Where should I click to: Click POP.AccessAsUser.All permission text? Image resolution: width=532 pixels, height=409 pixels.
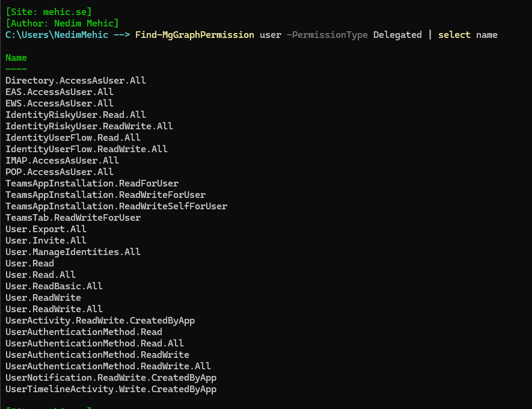[60, 172]
